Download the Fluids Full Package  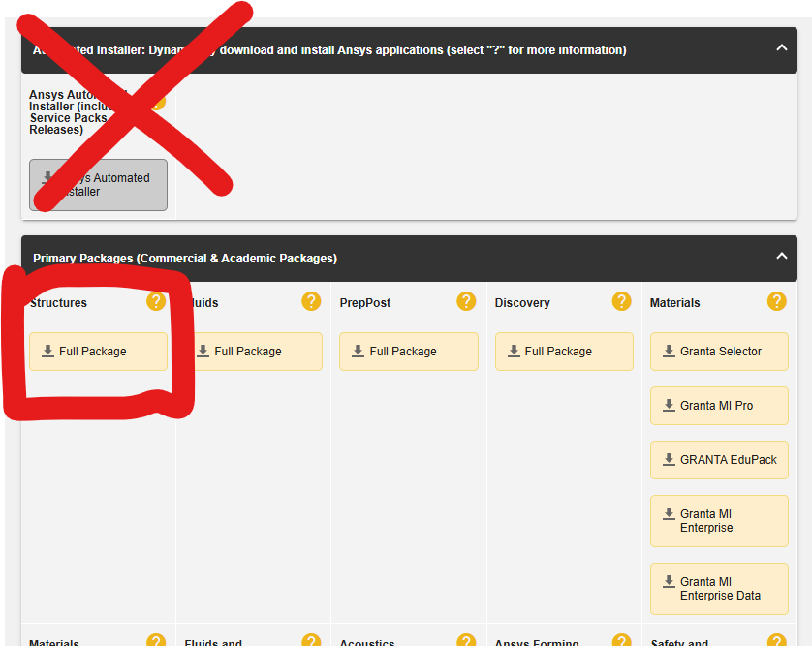point(254,352)
